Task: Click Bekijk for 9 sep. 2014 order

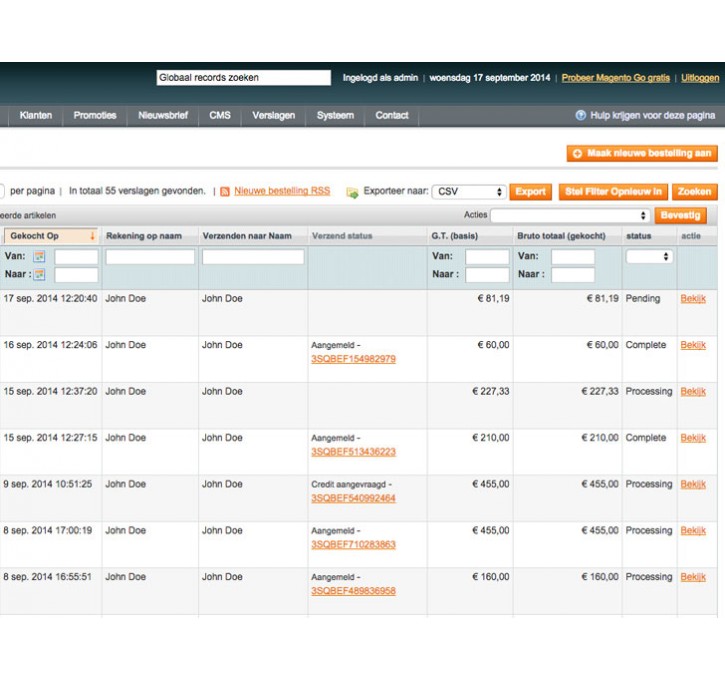Action: tap(693, 484)
